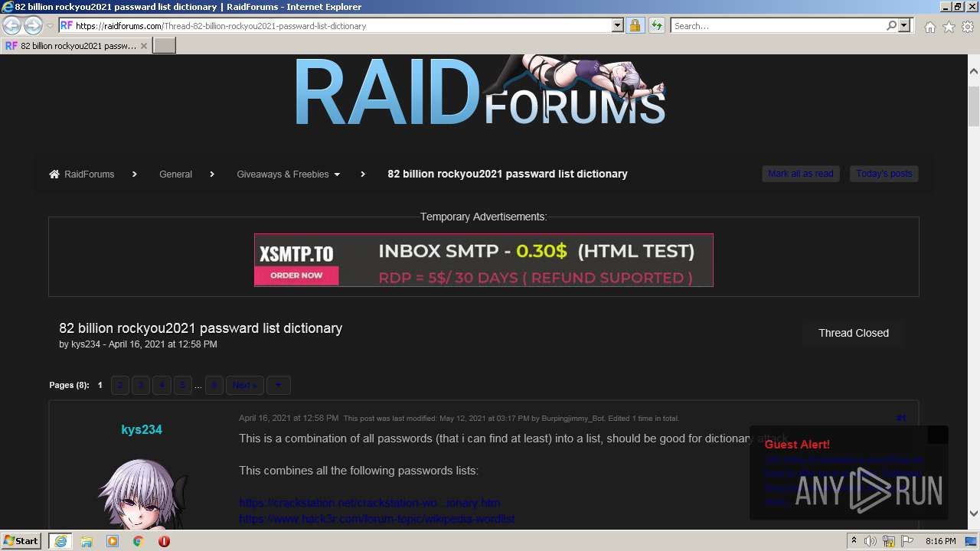
Task: Open the red Opera taskbar icon
Action: point(164,541)
